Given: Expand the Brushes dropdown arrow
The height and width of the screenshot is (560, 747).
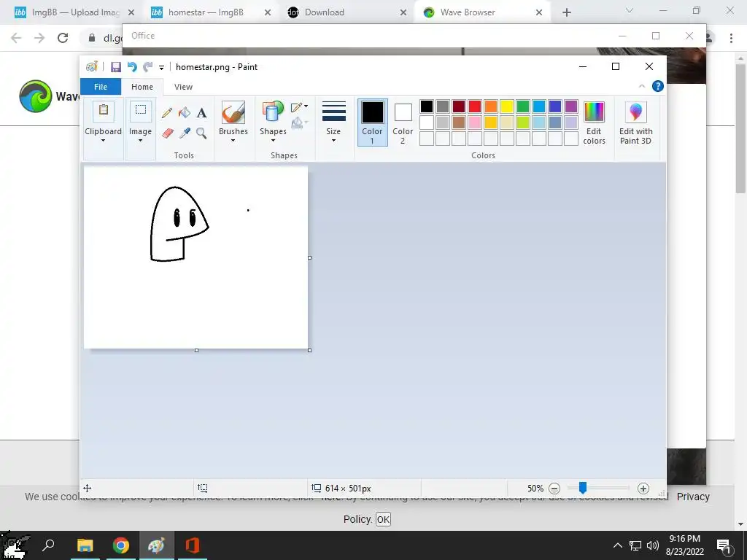Looking at the screenshot, I should click(233, 141).
